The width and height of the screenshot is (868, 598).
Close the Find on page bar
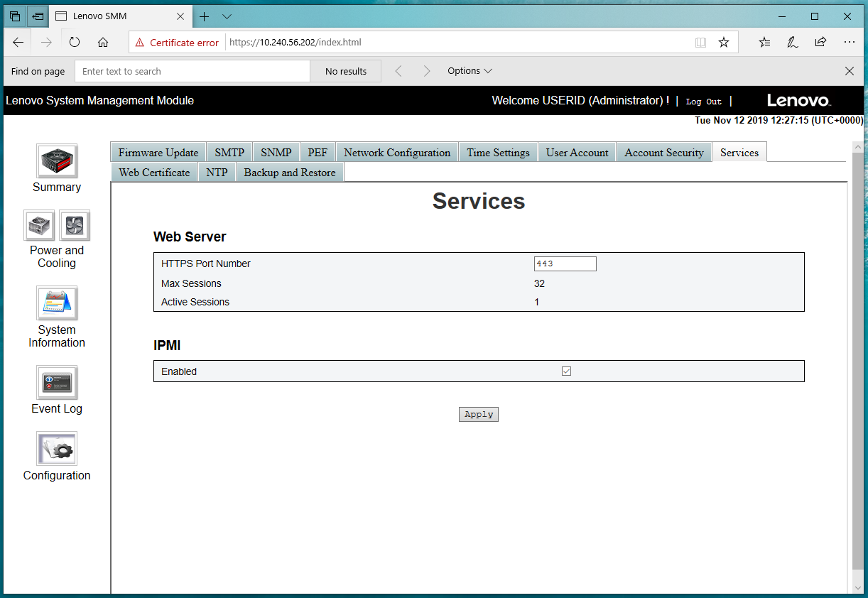[x=850, y=71]
